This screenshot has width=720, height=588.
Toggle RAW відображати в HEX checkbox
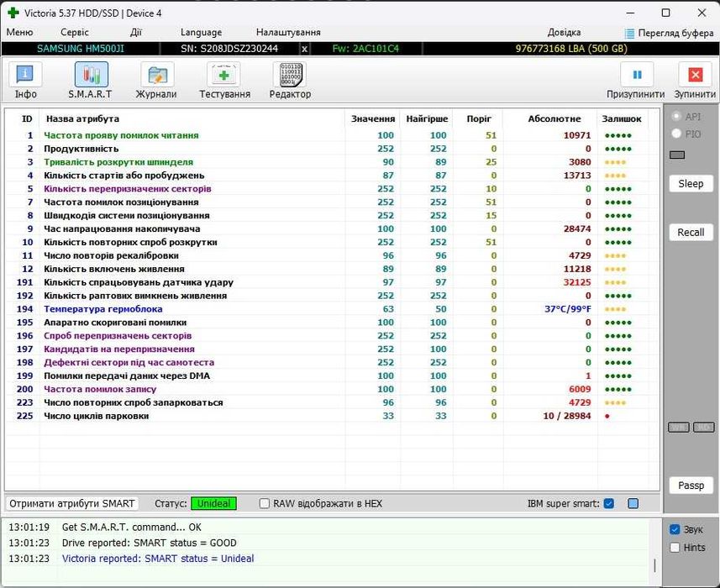pos(264,503)
